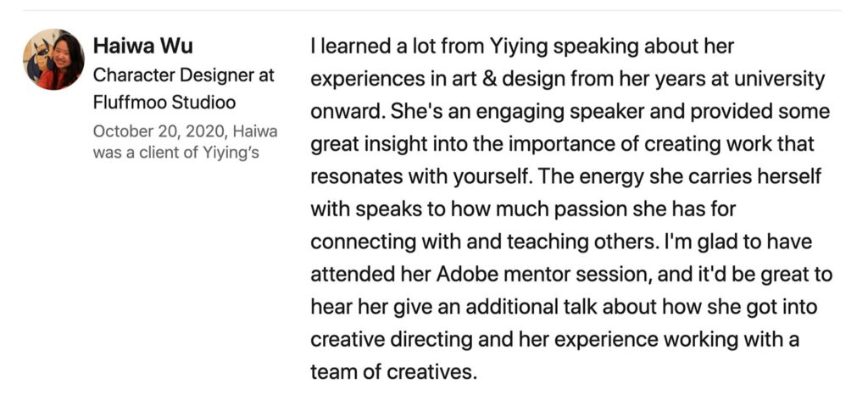This screenshot has width=868, height=395.
Task: Click 'was a client of Yiying's' text
Action: [x=176, y=153]
